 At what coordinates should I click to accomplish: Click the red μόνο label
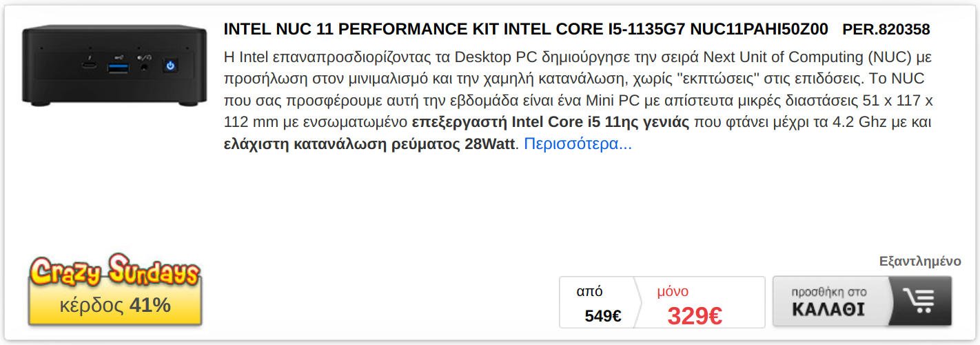click(x=673, y=291)
